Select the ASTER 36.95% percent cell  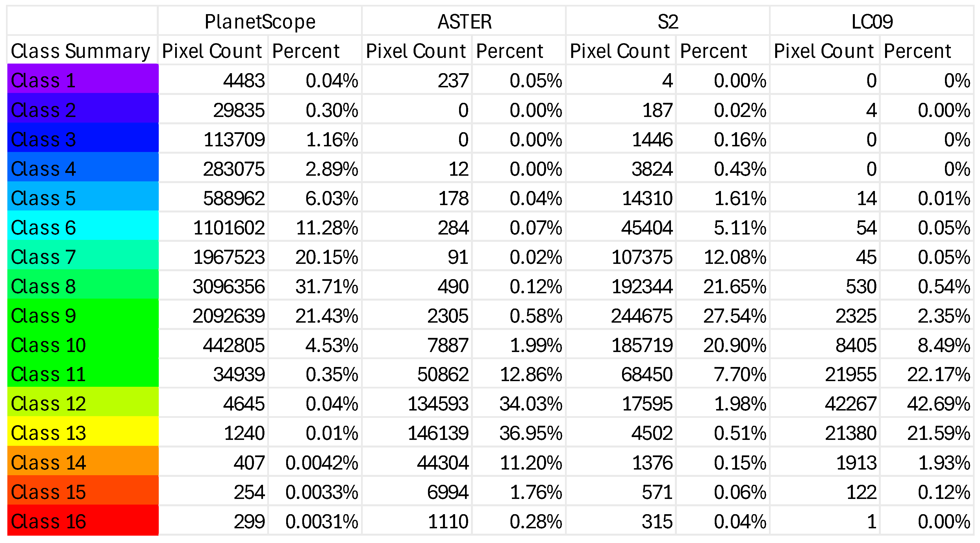click(x=519, y=433)
